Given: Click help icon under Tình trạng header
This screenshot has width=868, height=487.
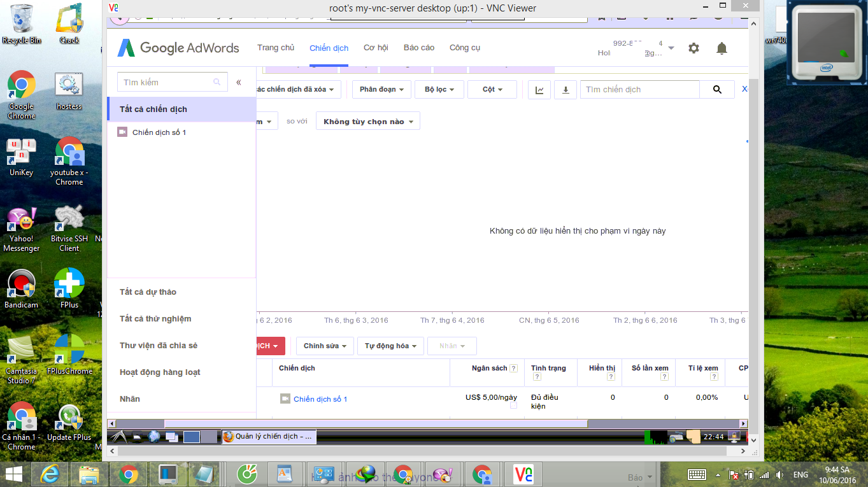Looking at the screenshot, I should click(x=536, y=377).
